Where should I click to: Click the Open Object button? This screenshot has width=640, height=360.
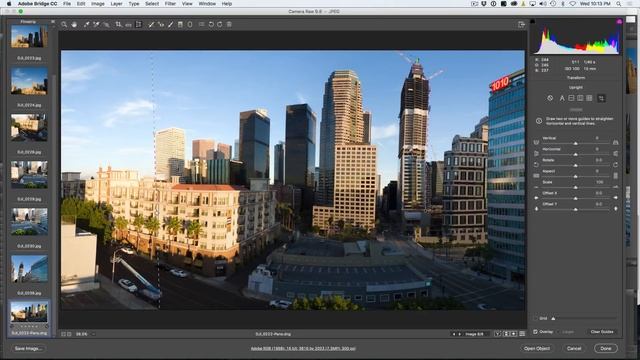537,349
